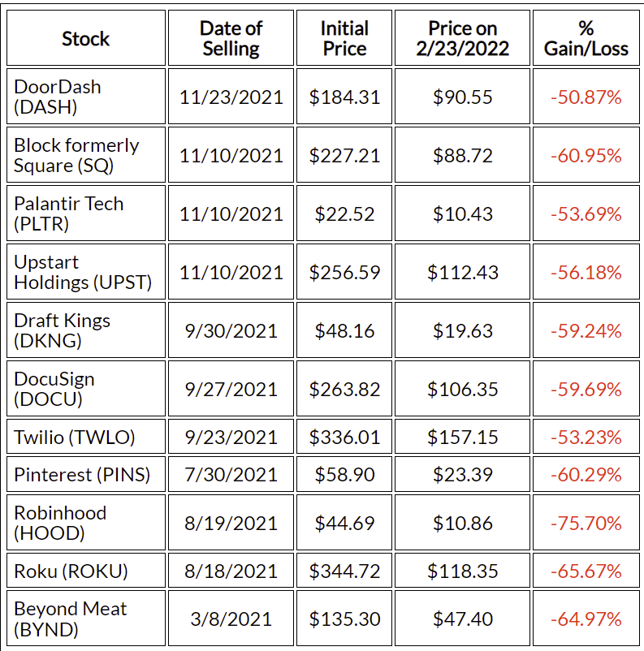Screen dimensions: 644x651
Task: Click the Robinhood (HOOD) stock cell
Action: coord(85,523)
